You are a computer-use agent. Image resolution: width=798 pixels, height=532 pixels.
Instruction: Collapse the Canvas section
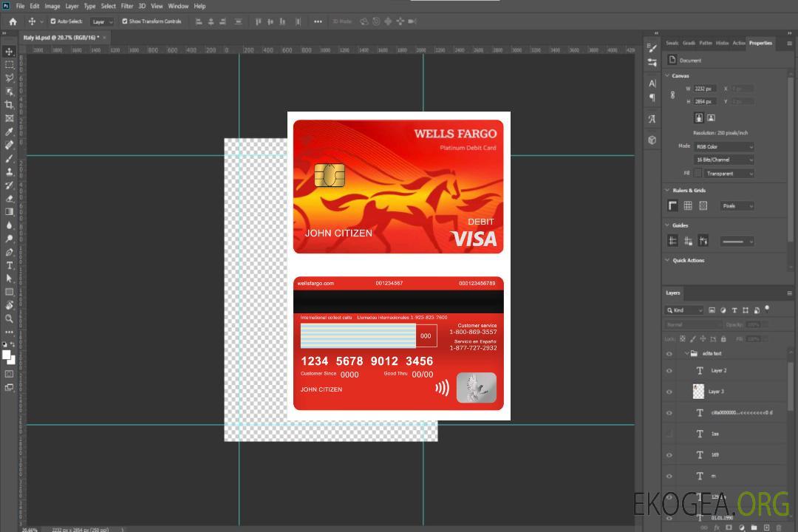667,75
